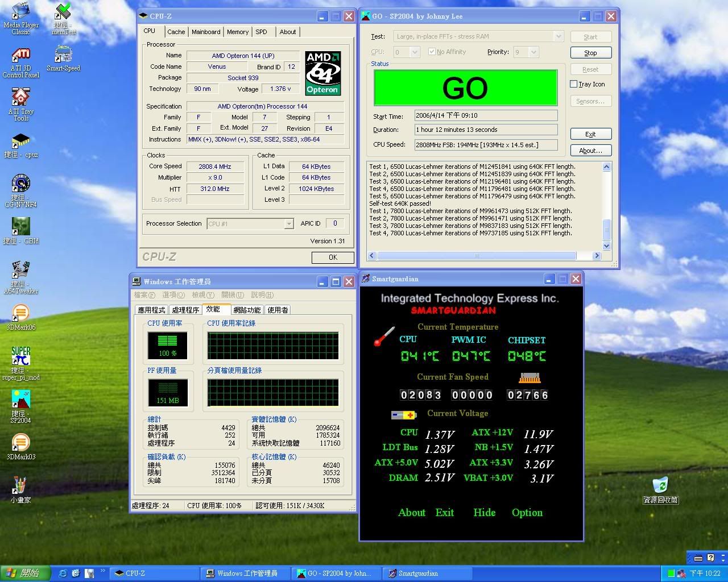Enable the Tray Icon checkbox in SP2004

point(574,84)
